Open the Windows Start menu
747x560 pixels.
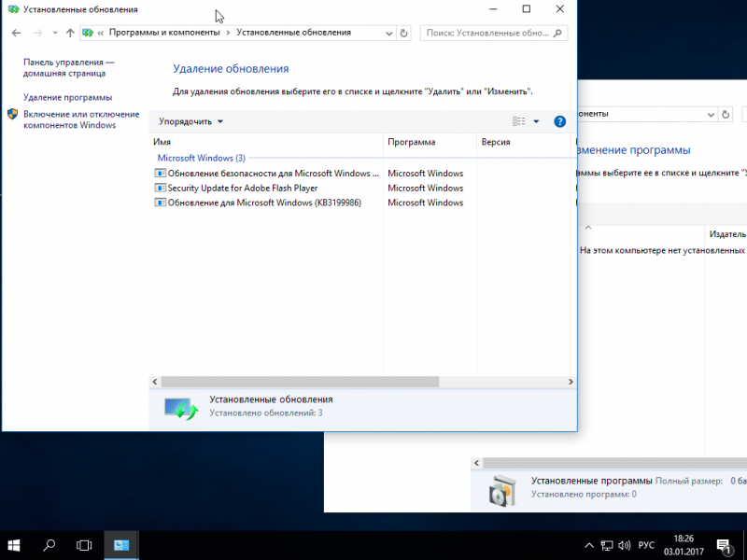coord(14,546)
